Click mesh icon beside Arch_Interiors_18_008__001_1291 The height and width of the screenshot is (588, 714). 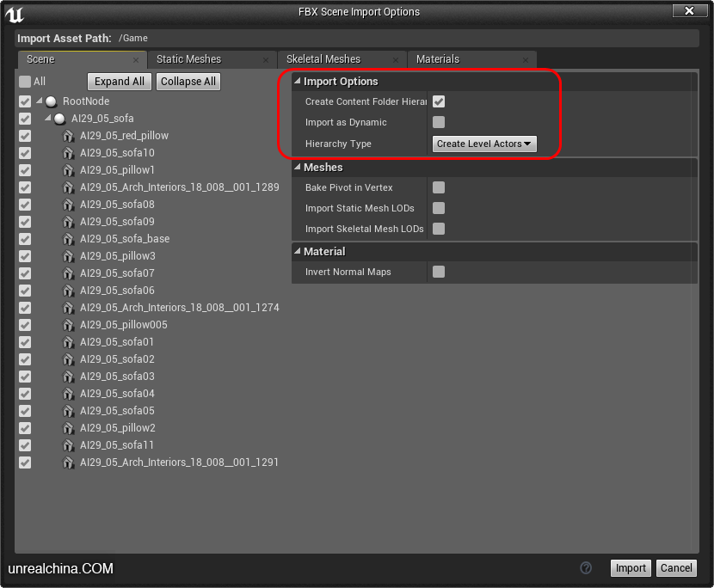coord(68,462)
